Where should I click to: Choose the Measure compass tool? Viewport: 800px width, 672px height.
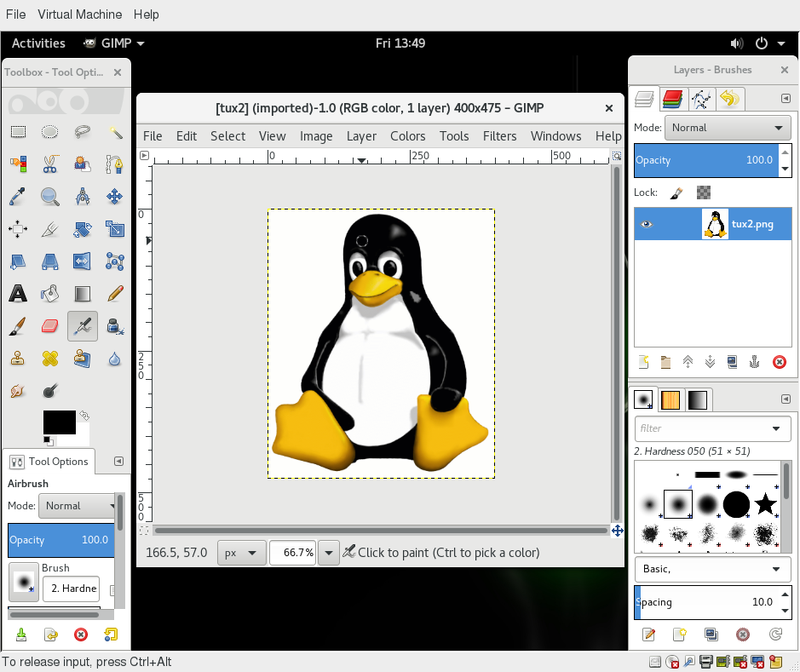tap(82, 196)
